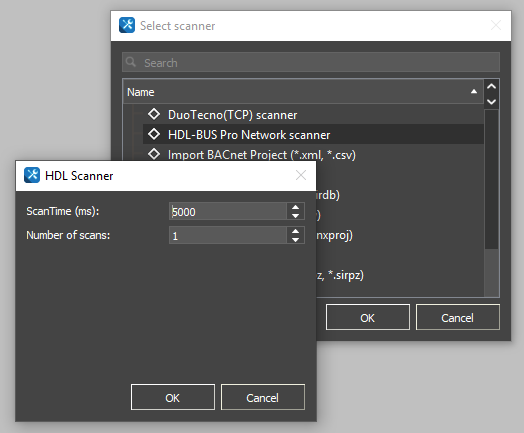Click the scanner list scroll down chevron
The width and height of the screenshot is (524, 433).
point(491,102)
